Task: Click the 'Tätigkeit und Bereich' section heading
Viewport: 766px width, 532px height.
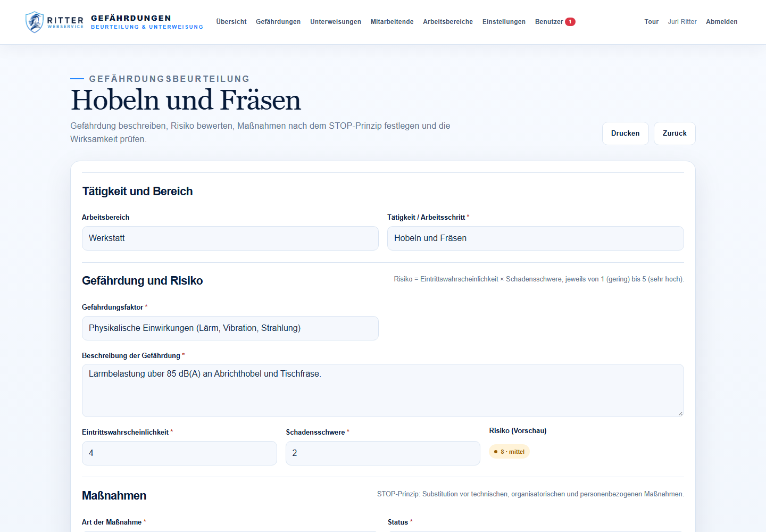Action: tap(137, 192)
